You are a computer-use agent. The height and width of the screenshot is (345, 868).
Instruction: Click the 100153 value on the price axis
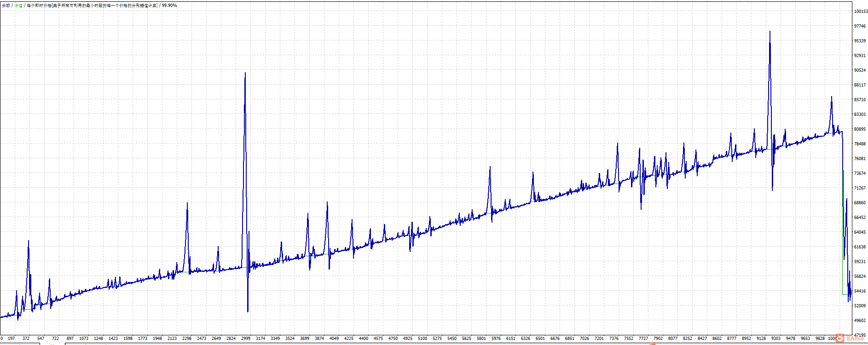(x=861, y=11)
